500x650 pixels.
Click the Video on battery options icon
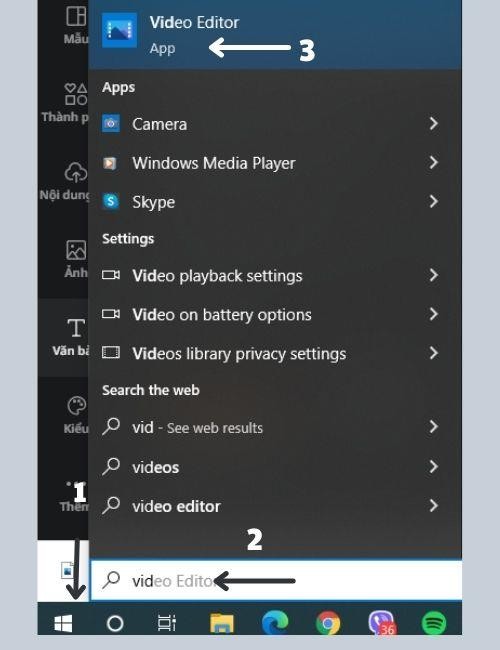(111, 314)
